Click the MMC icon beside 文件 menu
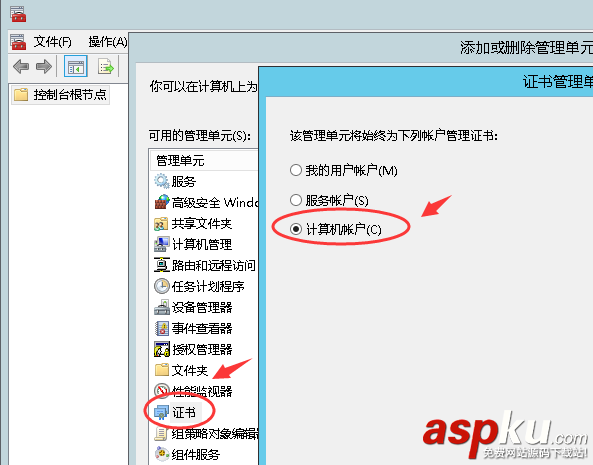Screen dimensions: 593x465 point(18,42)
